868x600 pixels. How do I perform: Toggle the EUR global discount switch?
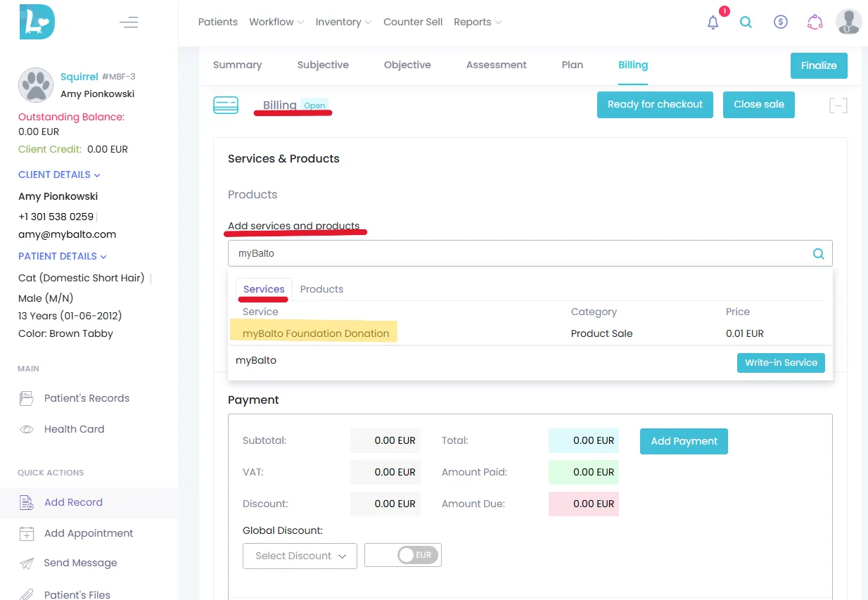(418, 555)
